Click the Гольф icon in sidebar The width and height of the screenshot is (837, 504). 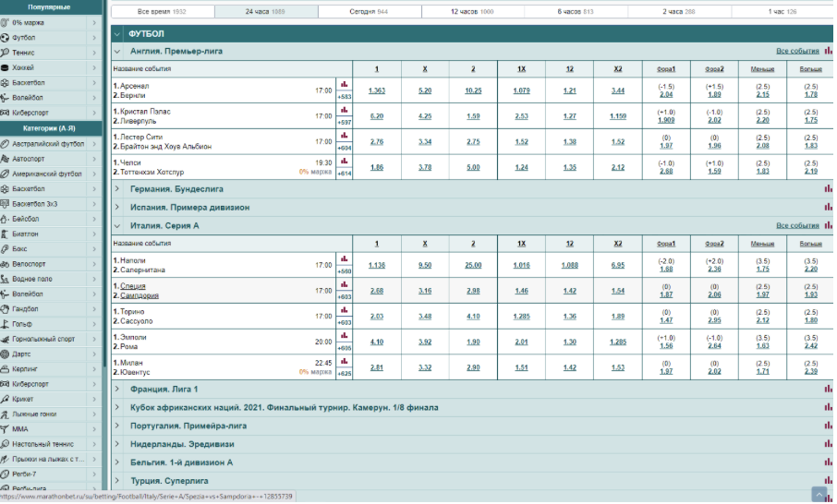point(5,324)
